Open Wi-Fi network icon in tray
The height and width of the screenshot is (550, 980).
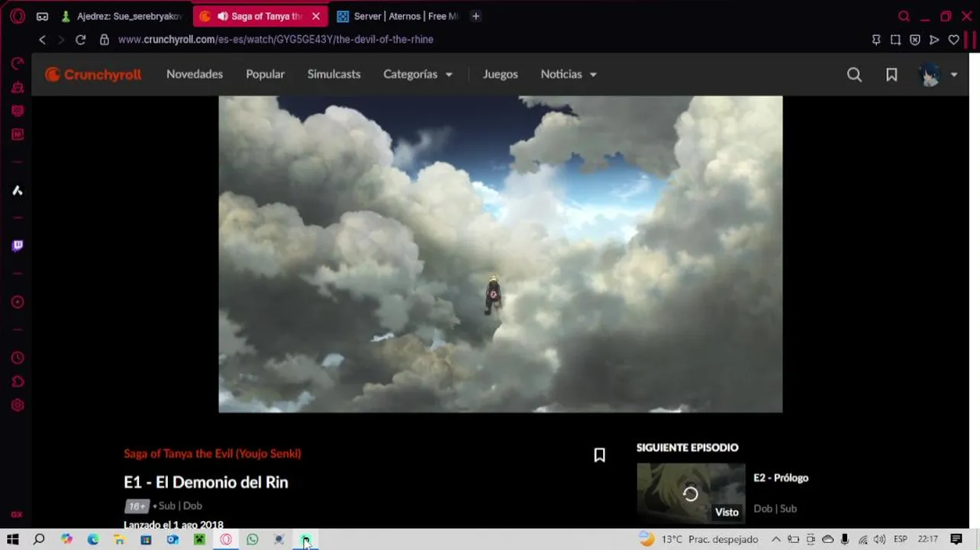tap(862, 539)
